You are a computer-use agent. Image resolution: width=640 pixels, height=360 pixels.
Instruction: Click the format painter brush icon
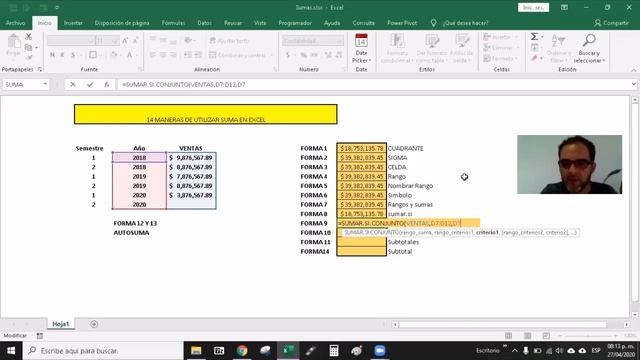tap(29, 58)
